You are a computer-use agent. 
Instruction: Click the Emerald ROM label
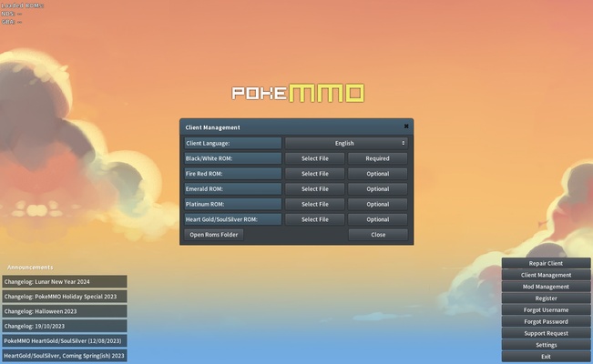(x=233, y=189)
